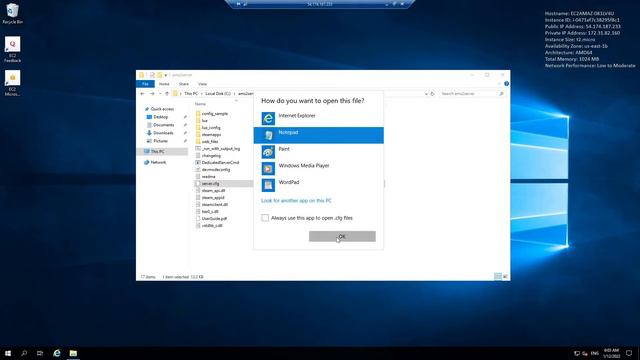Viewport: 640px width, 360px height.
Task: Select the lua folder
Action: 204,121
